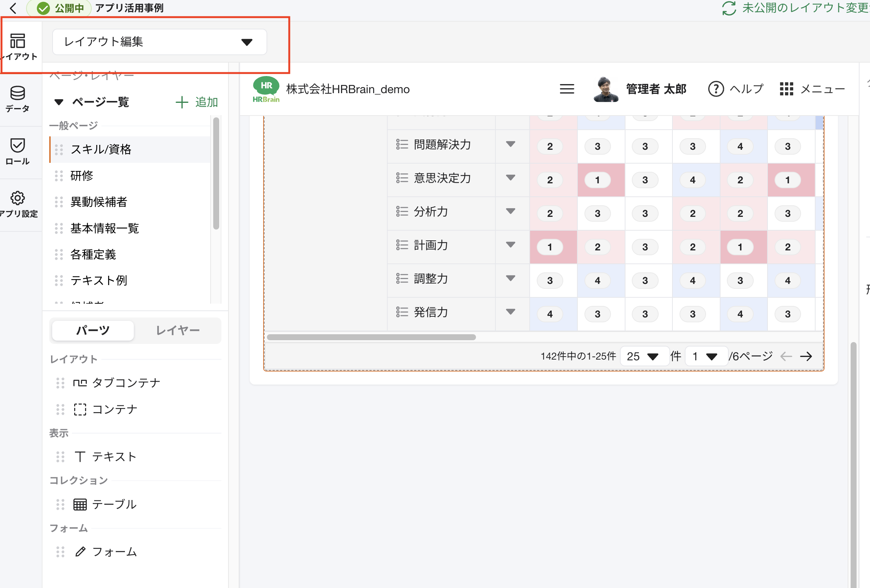Click the hamburger menu in the preview header
The image size is (870, 588).
pyautogui.click(x=567, y=89)
